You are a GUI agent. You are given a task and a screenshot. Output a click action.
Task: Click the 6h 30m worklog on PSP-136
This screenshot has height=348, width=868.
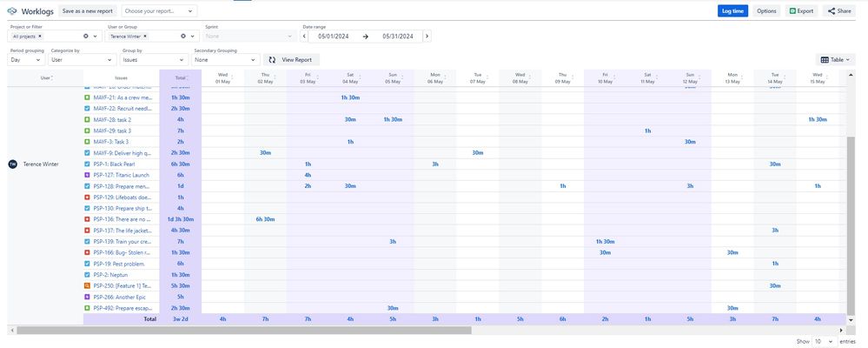click(265, 219)
